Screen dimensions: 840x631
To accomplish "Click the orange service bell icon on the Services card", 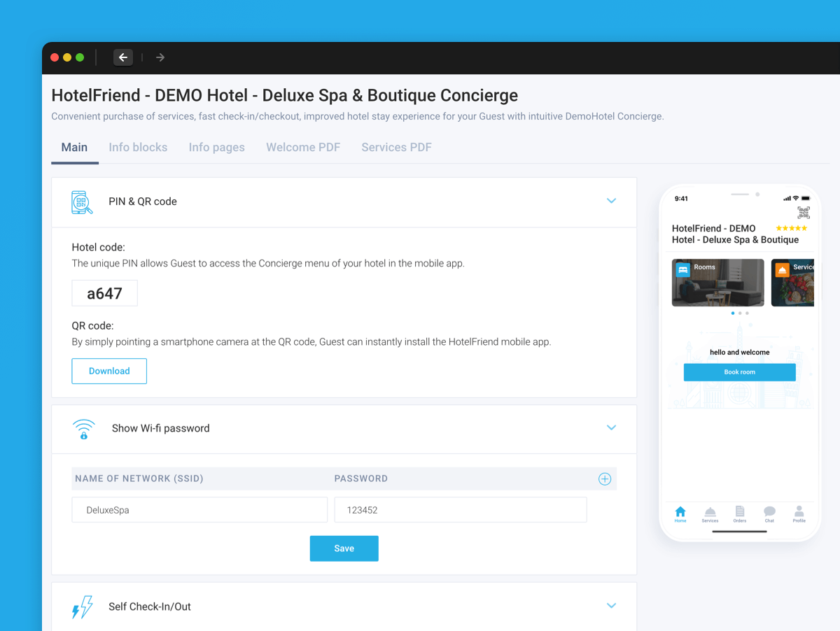I will [x=782, y=269].
